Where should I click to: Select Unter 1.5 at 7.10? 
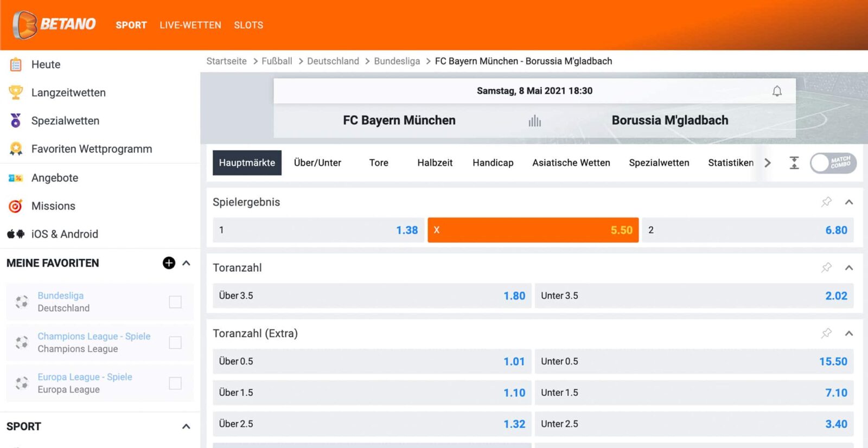(x=694, y=393)
